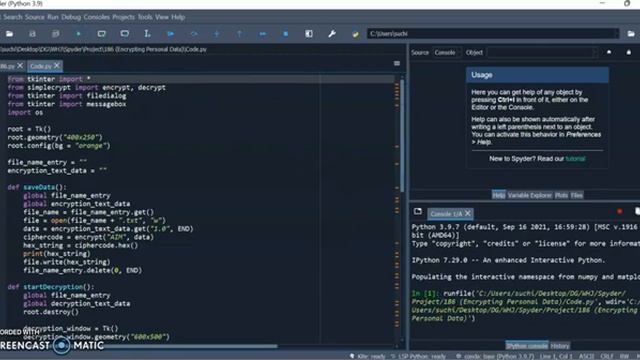
Task: Continue execution until next breakpoint icon
Action: click(263, 34)
